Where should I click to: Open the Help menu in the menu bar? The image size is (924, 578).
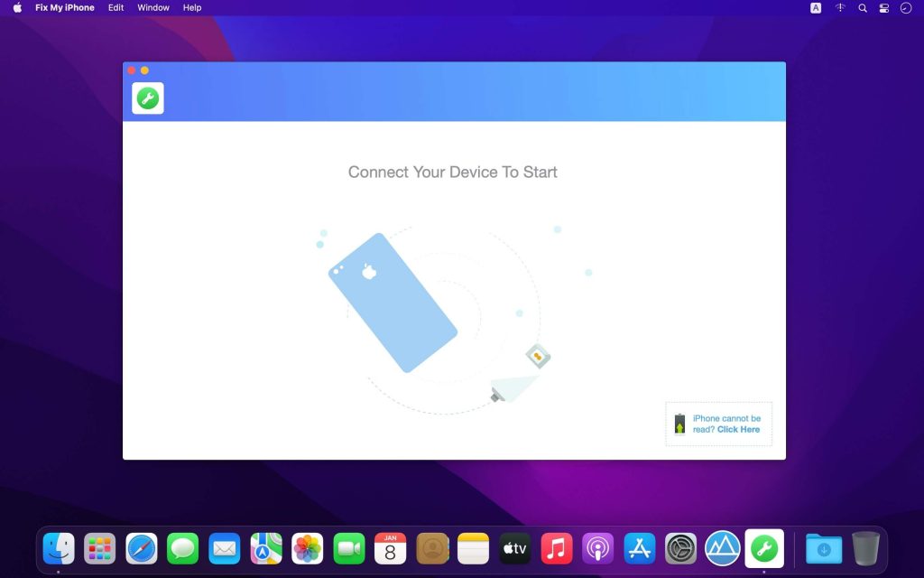[x=191, y=7]
